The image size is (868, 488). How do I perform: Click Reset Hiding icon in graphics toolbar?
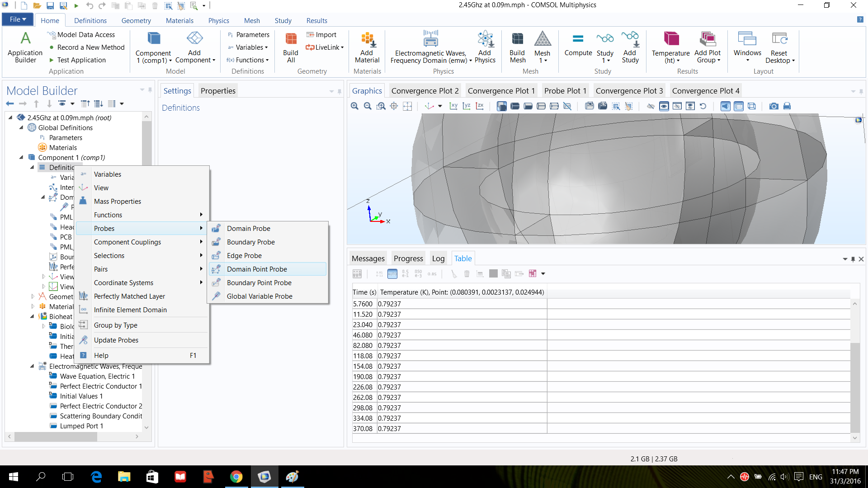(x=703, y=106)
